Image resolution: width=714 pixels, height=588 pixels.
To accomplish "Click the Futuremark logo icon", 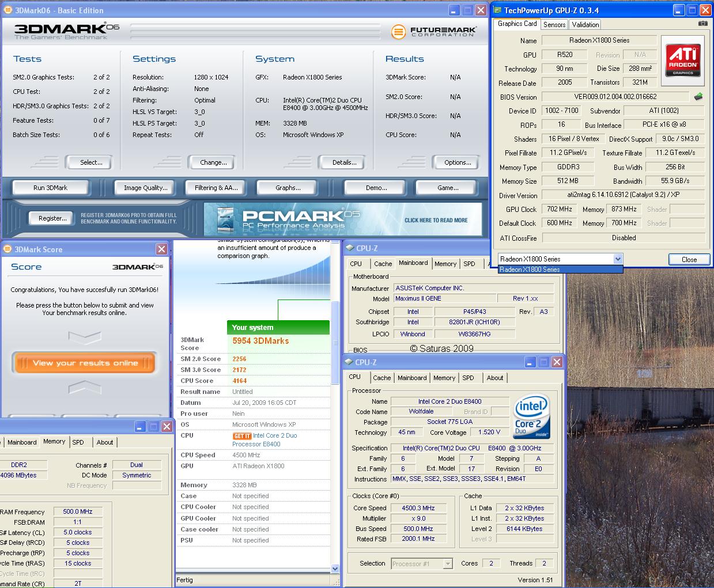I will coord(398,32).
